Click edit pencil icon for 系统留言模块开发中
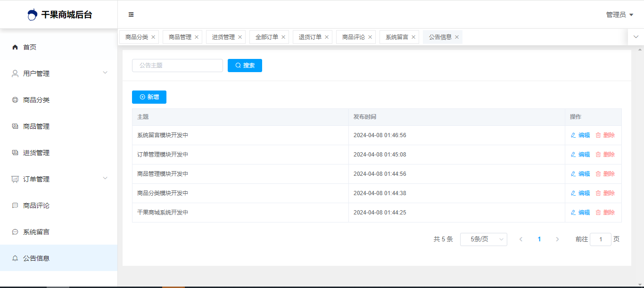 pos(573,135)
